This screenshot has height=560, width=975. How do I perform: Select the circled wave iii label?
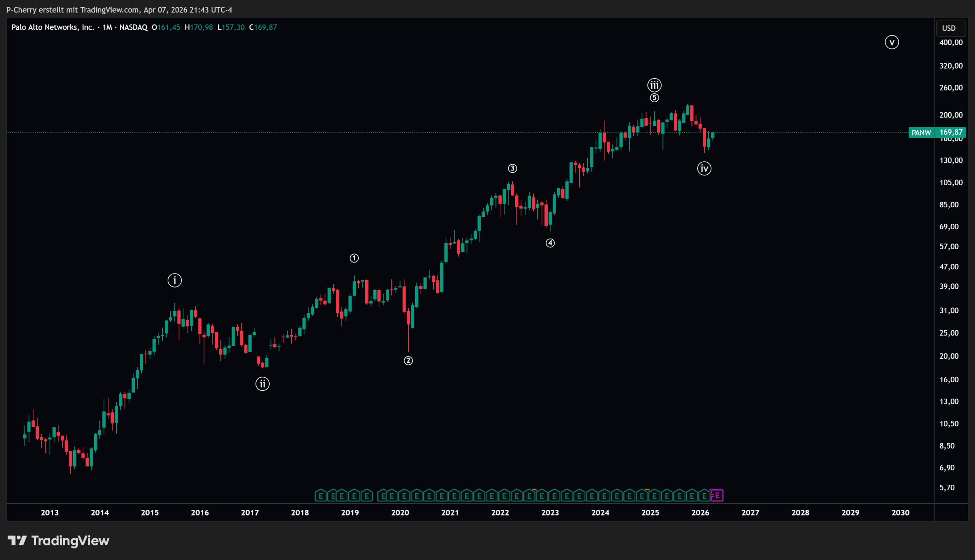coord(654,85)
